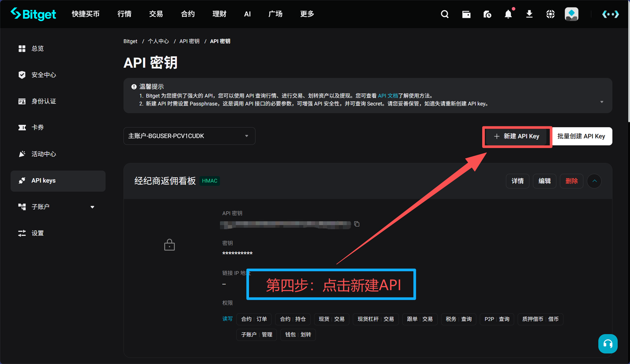
Task: Collapse the 经纪商返佣看板 card chevron
Action: point(594,181)
